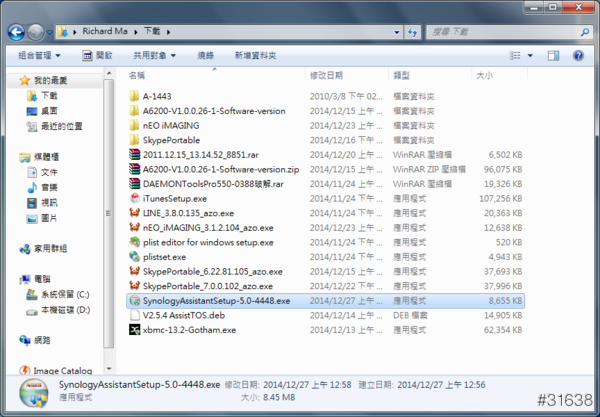Select 2011.12.15_13.14.52_8851.rar archive icon
Image resolution: width=600 pixels, height=417 pixels.
(x=134, y=155)
